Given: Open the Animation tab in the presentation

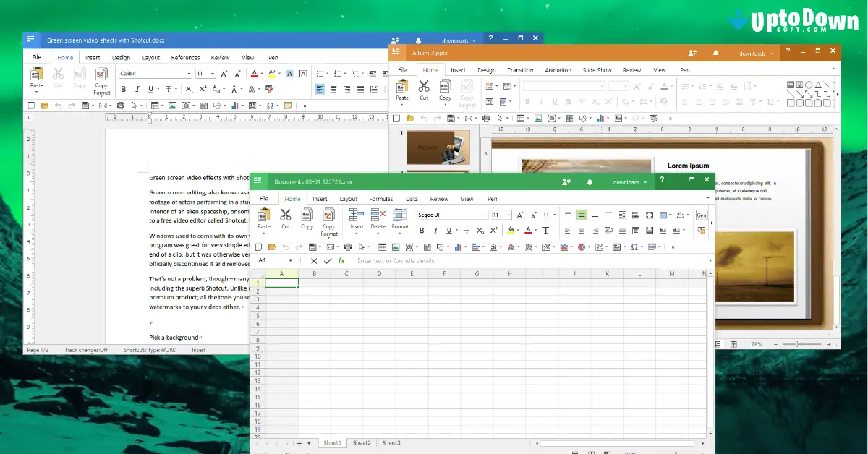Looking at the screenshot, I should tap(559, 69).
